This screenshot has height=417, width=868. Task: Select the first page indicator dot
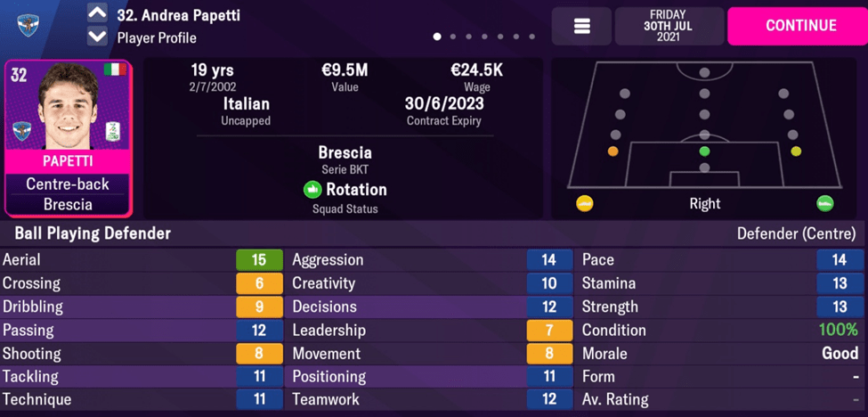tap(437, 37)
